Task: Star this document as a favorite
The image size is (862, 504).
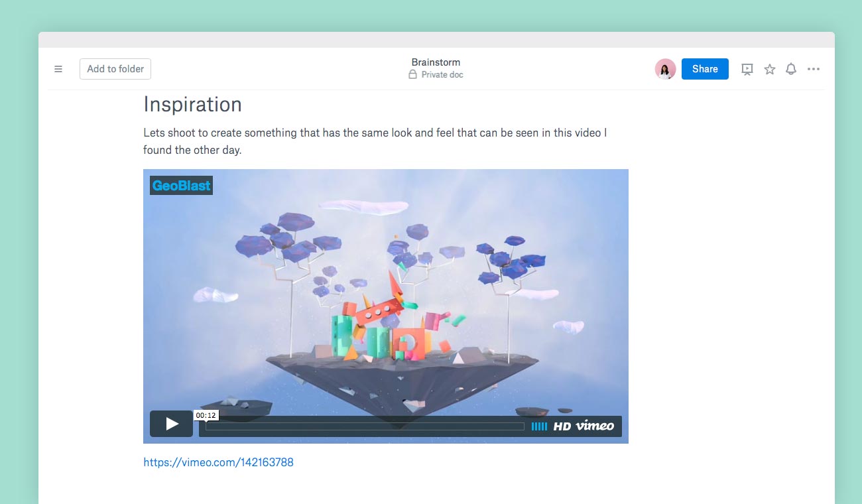Action: (769, 69)
